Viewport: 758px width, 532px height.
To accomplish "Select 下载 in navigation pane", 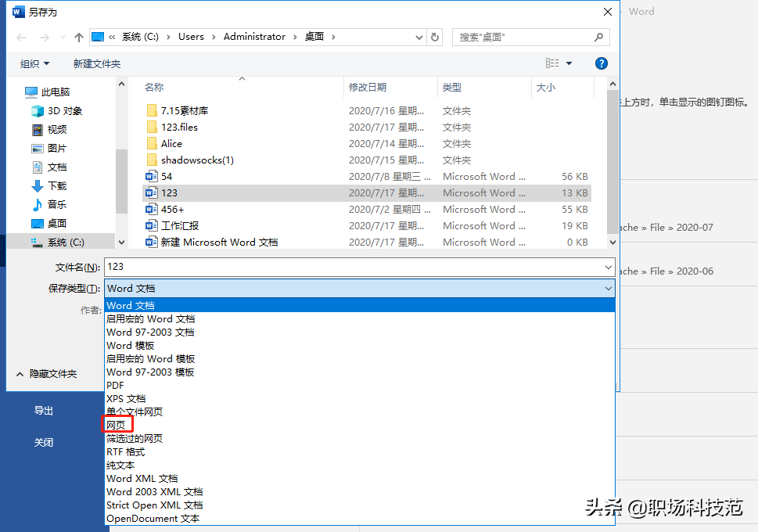I will click(x=48, y=185).
